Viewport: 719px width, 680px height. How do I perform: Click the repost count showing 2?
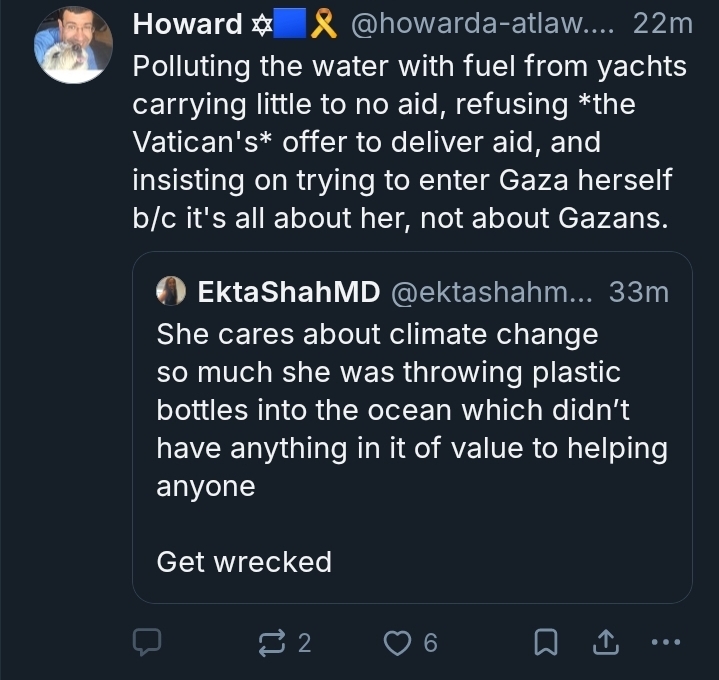coord(305,643)
